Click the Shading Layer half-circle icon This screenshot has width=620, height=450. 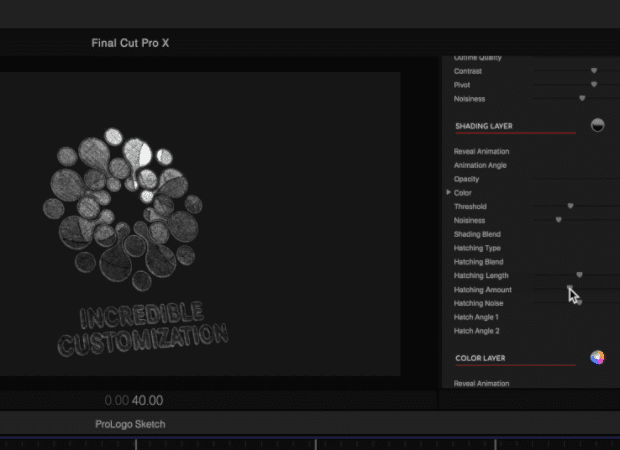pos(597,125)
